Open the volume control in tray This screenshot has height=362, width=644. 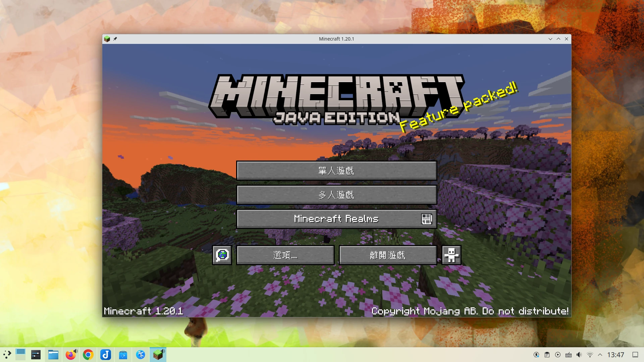click(x=579, y=355)
